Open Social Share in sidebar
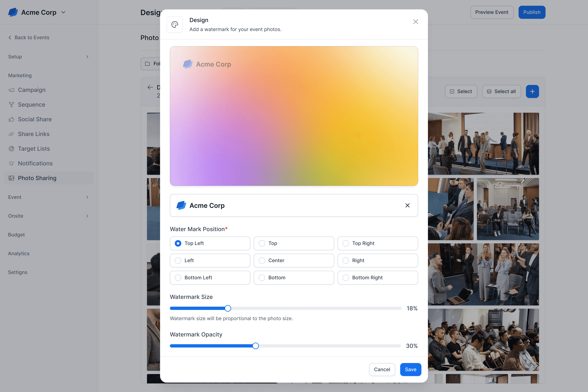Screen dimensions: 588x392 point(49,120)
